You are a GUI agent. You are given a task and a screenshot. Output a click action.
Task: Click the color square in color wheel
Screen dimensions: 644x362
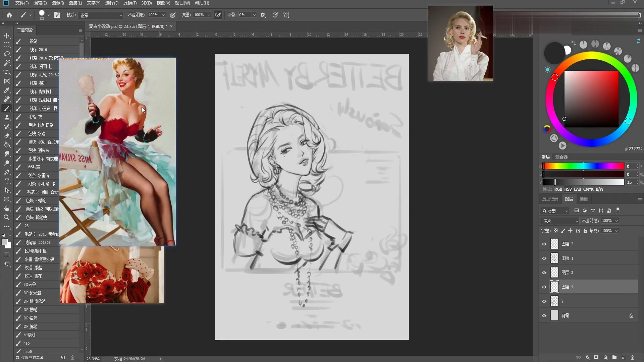[x=591, y=99]
